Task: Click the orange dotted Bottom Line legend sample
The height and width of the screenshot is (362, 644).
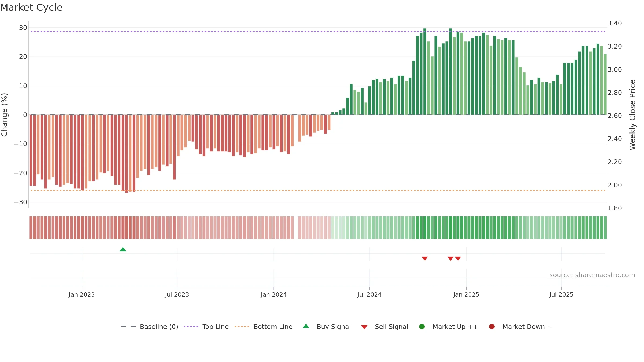Action: 242,327
